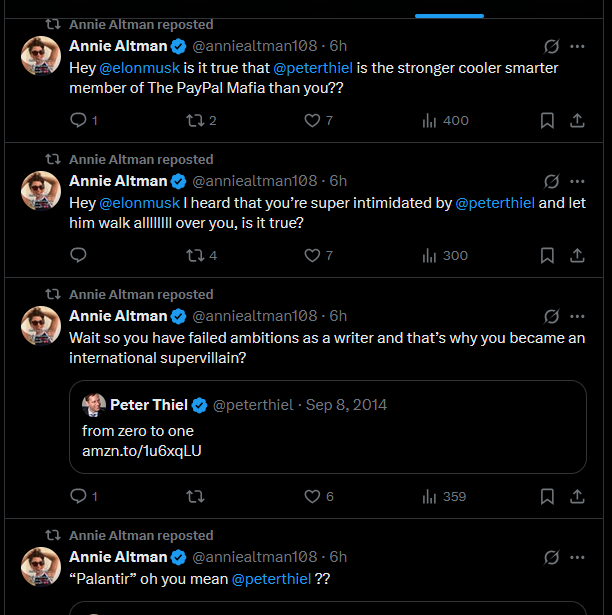
Task: Open more options on first tweet
Action: click(x=577, y=46)
